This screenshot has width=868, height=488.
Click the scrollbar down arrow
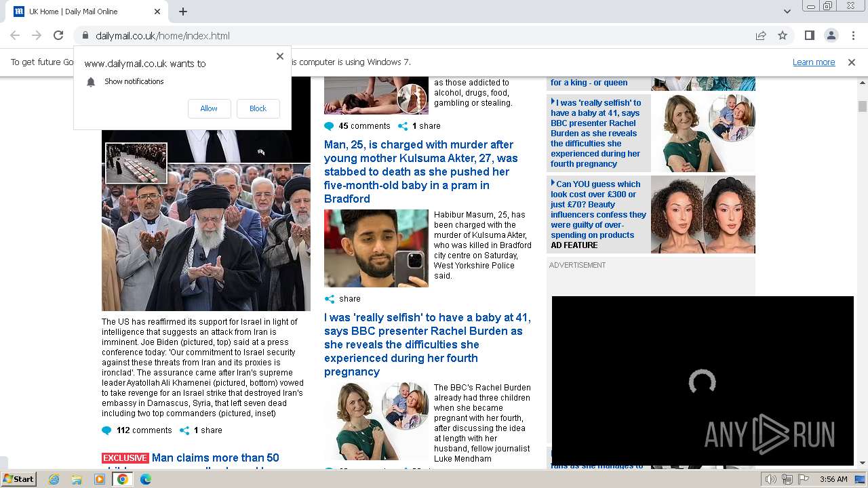tap(863, 464)
